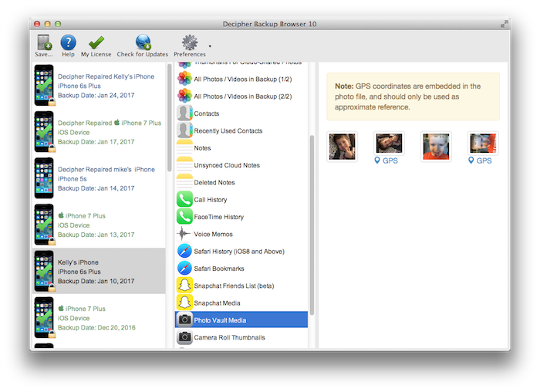Click the Safari compass icon for Safari Bookmarks
Screen dimensions: 540x392
(x=184, y=269)
